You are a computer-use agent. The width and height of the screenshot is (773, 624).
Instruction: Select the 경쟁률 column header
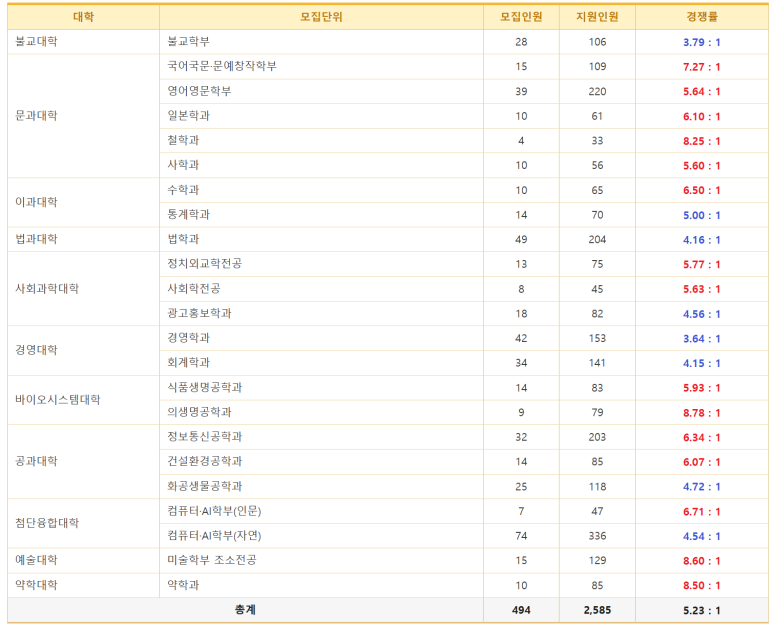point(701,17)
